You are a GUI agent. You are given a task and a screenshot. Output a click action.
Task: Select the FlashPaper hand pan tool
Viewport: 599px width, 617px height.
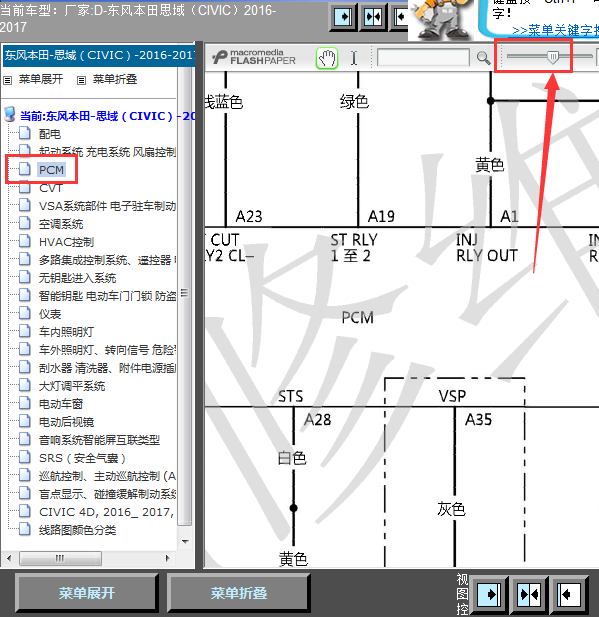[x=327, y=59]
